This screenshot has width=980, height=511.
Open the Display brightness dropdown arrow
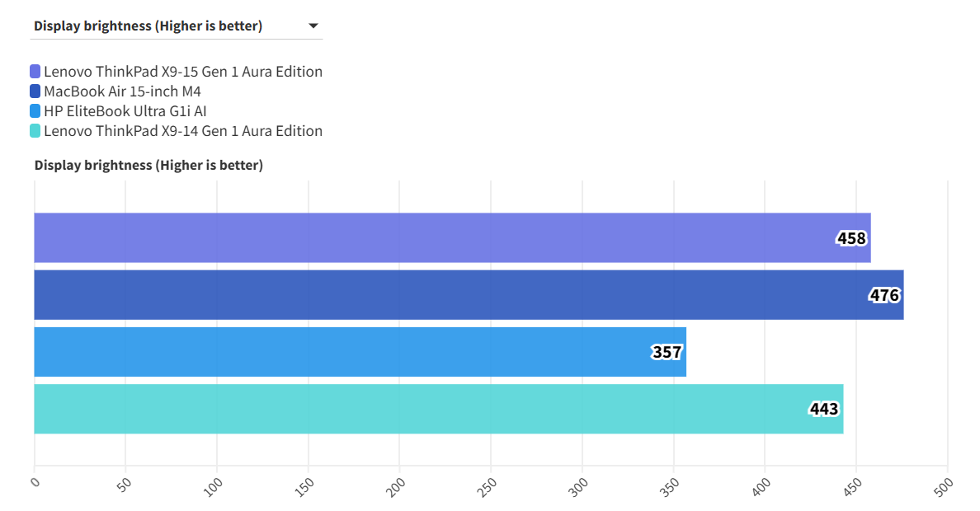[x=313, y=26]
